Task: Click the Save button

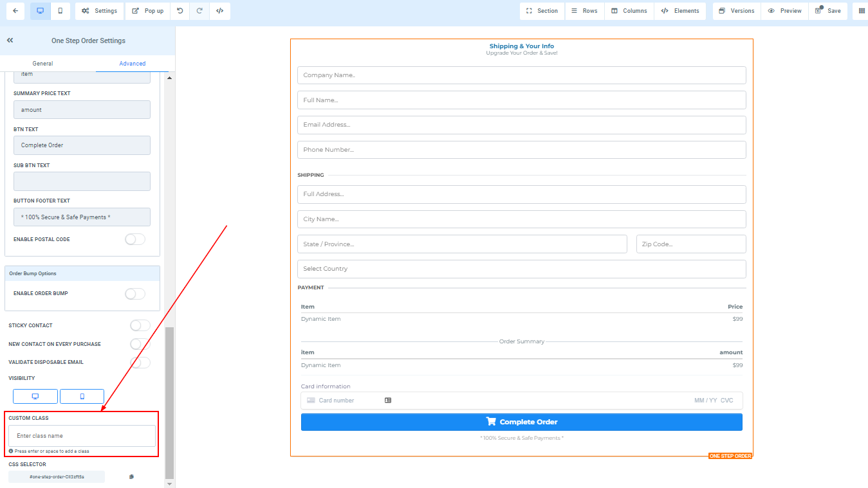Action: click(827, 11)
